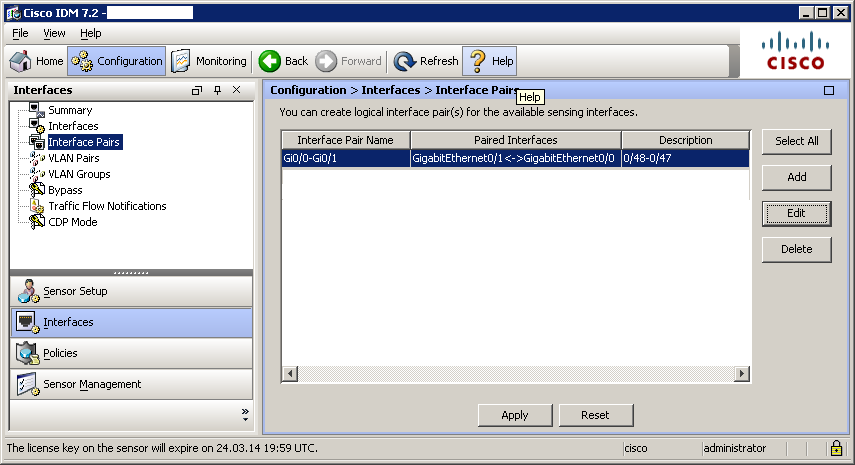Click the Delete button
Screen dimensions: 855x465
[x=797, y=249]
